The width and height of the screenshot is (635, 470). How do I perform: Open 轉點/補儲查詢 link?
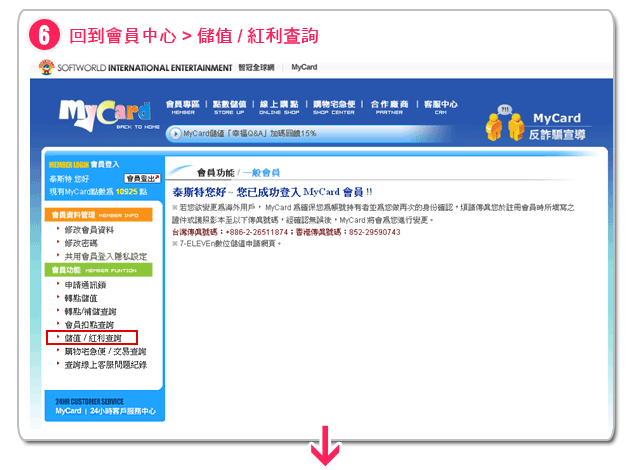click(90, 312)
